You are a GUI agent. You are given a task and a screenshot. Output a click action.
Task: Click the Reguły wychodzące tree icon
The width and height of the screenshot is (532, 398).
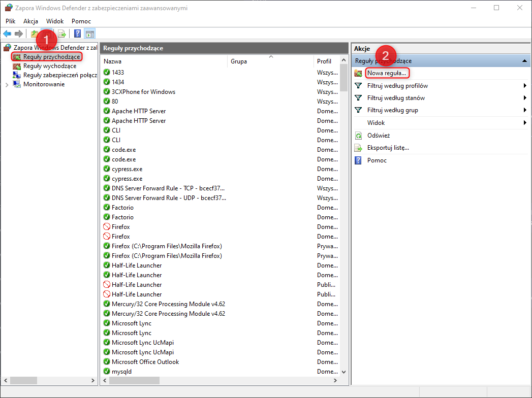[x=17, y=66]
